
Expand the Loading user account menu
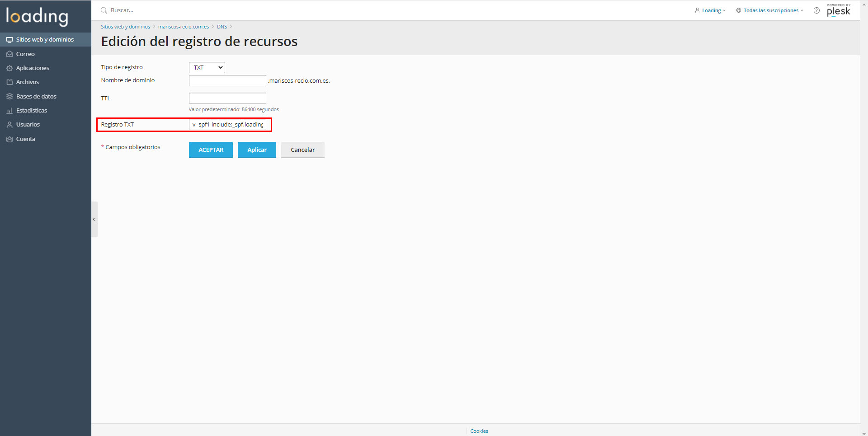(x=710, y=10)
